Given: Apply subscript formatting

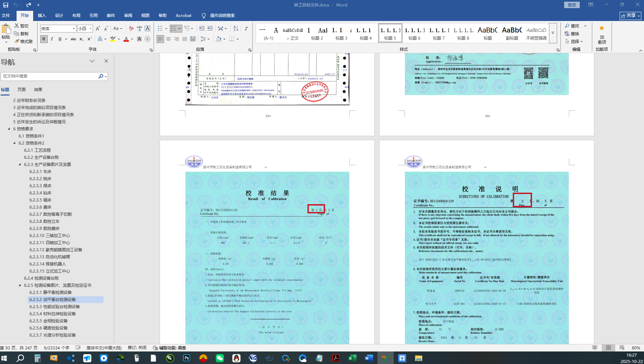Looking at the screenshot, I should click(x=82, y=39).
